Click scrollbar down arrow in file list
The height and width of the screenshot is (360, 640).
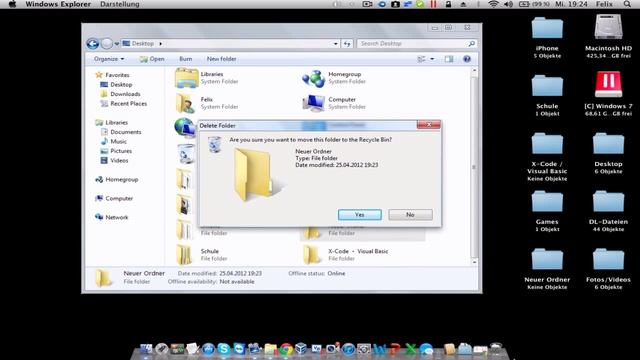pyautogui.click(x=474, y=262)
